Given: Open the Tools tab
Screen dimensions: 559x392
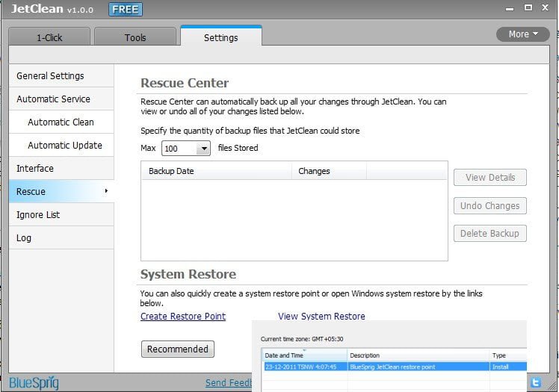Looking at the screenshot, I should coord(135,37).
